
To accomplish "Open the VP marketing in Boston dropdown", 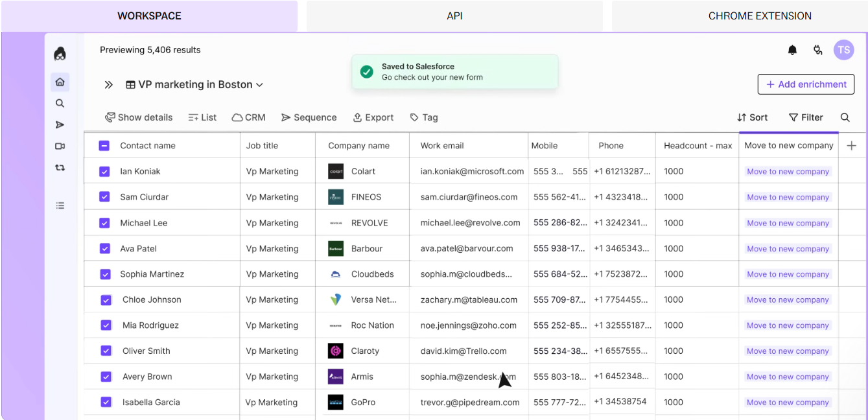I will point(194,84).
